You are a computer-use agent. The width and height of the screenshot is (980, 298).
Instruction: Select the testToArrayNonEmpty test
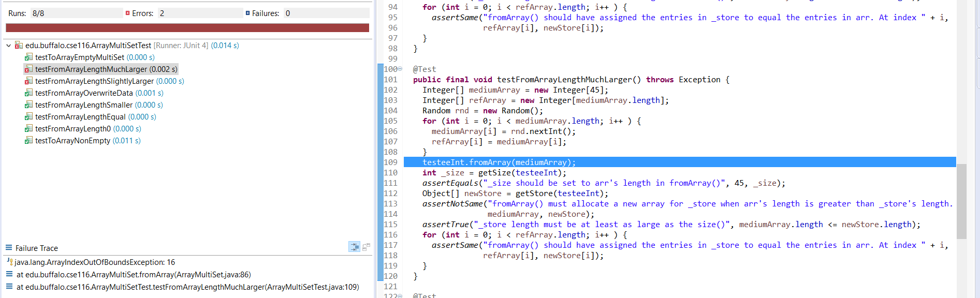[87, 141]
